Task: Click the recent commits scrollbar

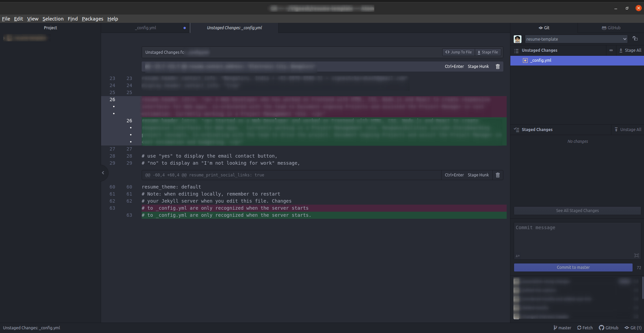Action: coord(643,287)
